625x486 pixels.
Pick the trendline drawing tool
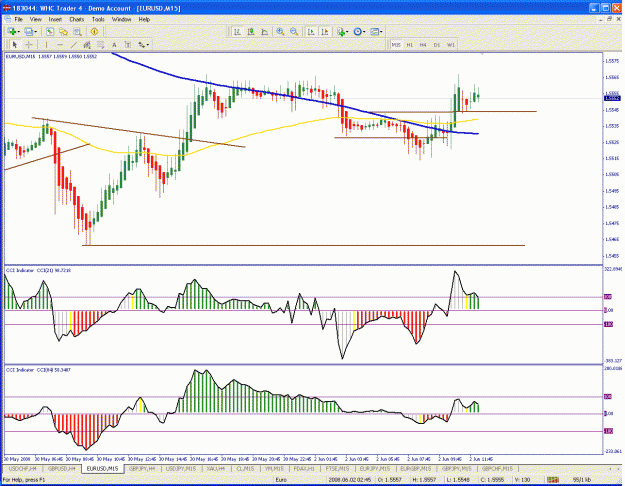pyautogui.click(x=73, y=45)
